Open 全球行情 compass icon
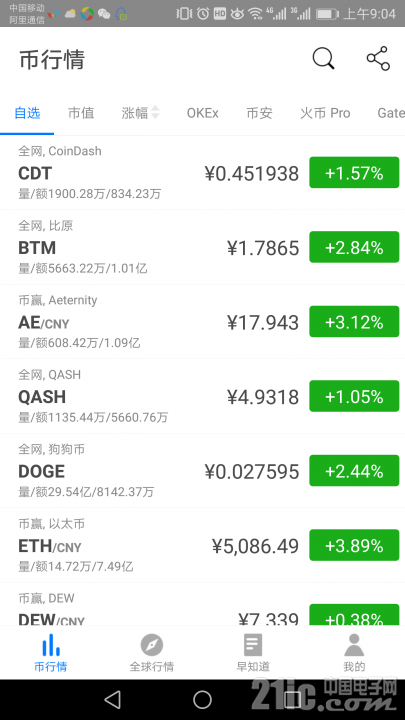This screenshot has height=720, width=405. (152, 645)
